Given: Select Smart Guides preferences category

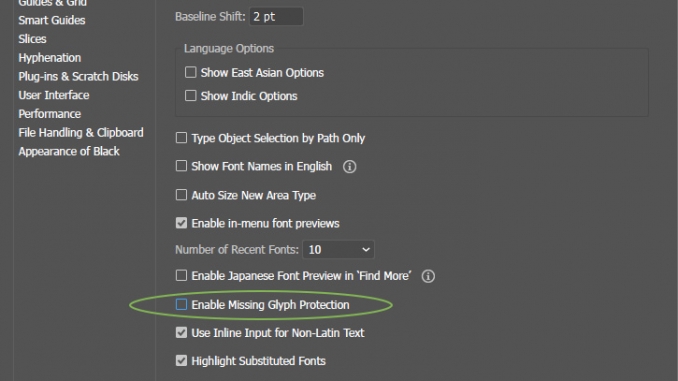Looking at the screenshot, I should tap(52, 20).
